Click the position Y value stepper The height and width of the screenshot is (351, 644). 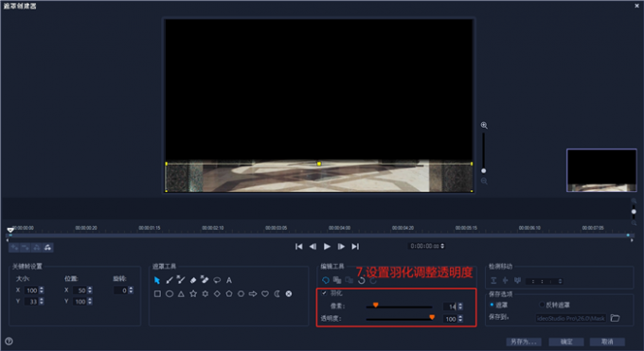[90, 301]
